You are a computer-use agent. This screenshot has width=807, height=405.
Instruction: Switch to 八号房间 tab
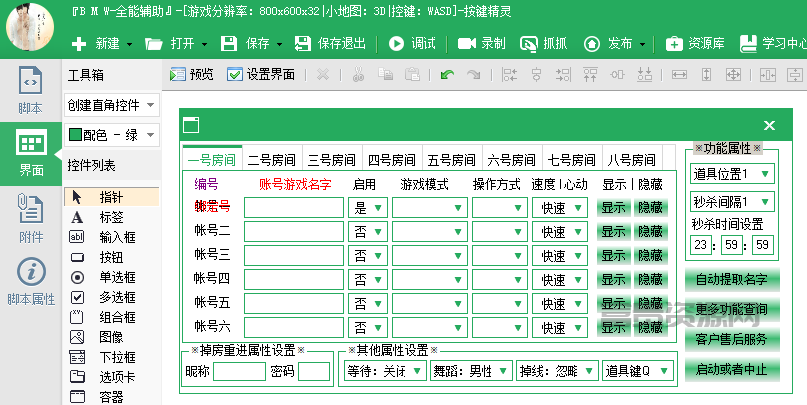coord(632,160)
